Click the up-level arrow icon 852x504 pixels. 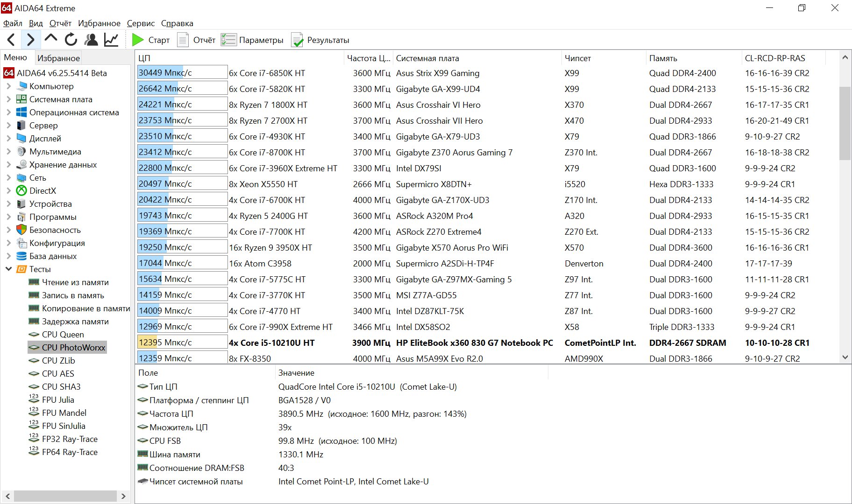pyautogui.click(x=51, y=39)
